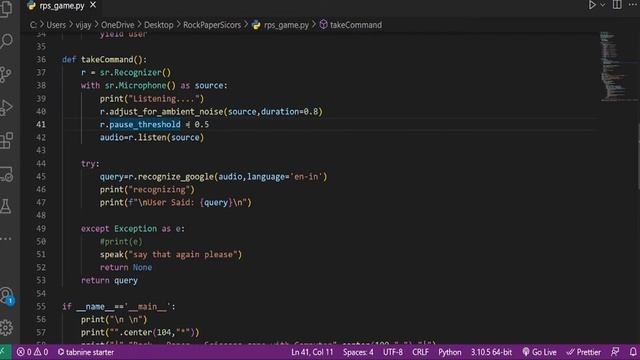Open Problems panel via errors count
The width and height of the screenshot is (640, 360).
pos(24,352)
